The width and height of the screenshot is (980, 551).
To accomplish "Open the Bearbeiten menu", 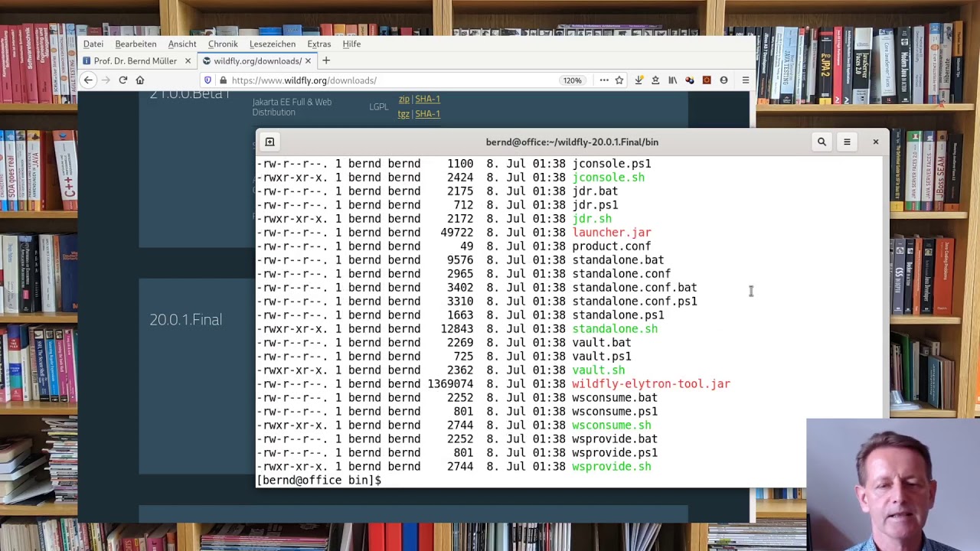I will [x=136, y=44].
